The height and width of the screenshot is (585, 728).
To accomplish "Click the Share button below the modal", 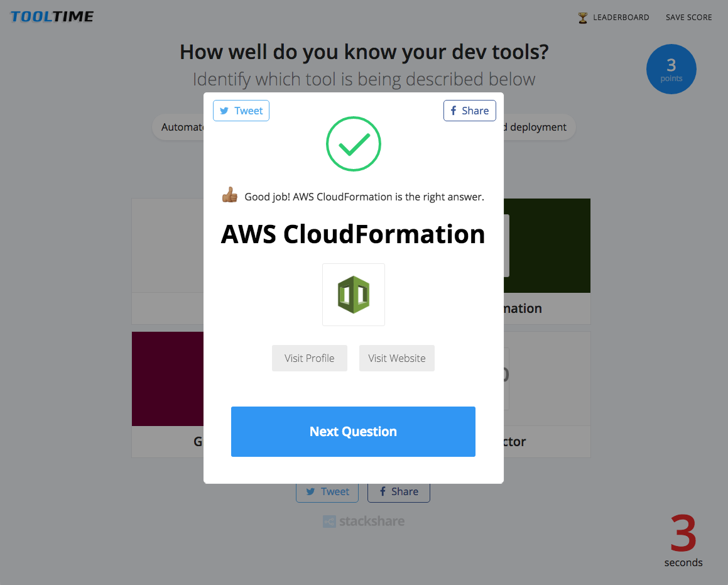I will 399,491.
